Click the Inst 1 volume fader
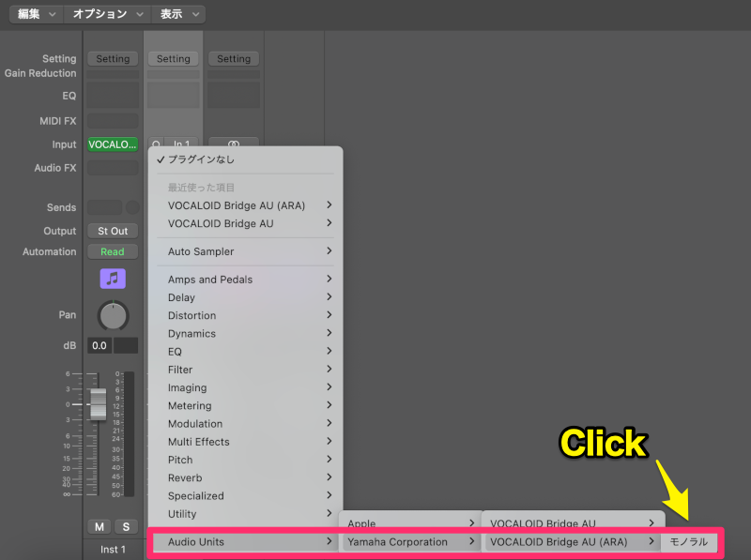Image resolution: width=751 pixels, height=560 pixels. pyautogui.click(x=99, y=404)
